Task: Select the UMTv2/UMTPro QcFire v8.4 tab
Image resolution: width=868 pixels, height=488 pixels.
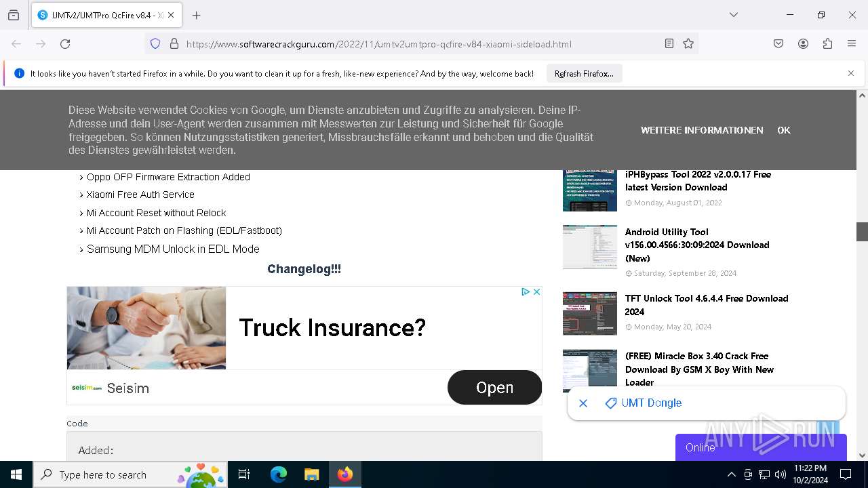Action: [106, 15]
